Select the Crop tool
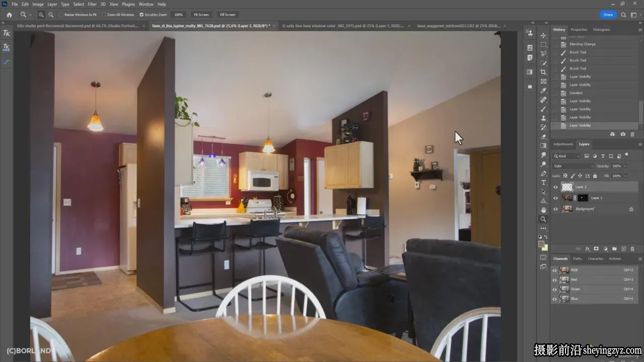644x362 pixels. [543, 72]
